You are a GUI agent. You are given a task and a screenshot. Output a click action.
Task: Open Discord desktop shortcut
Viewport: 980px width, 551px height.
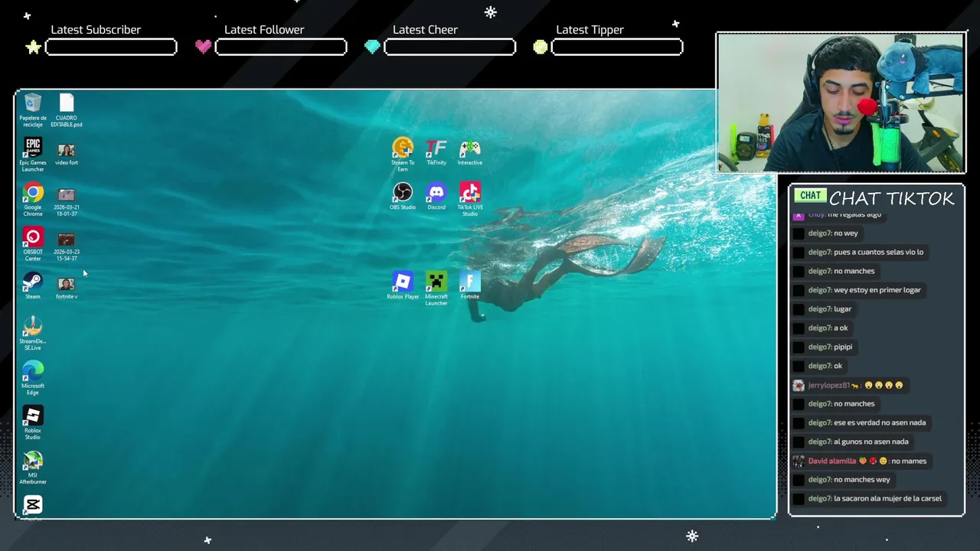point(436,196)
